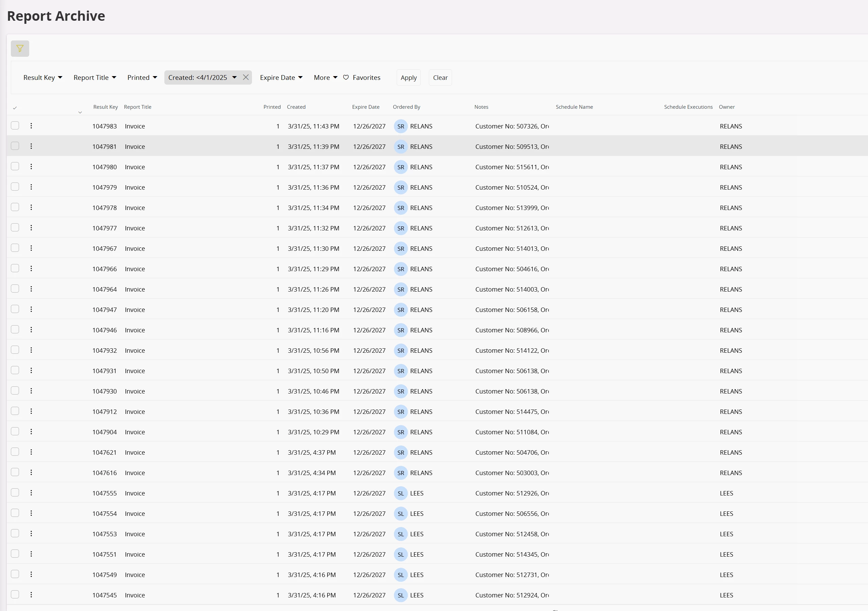
Task: Open row actions menu for 1047553
Action: [x=31, y=534]
